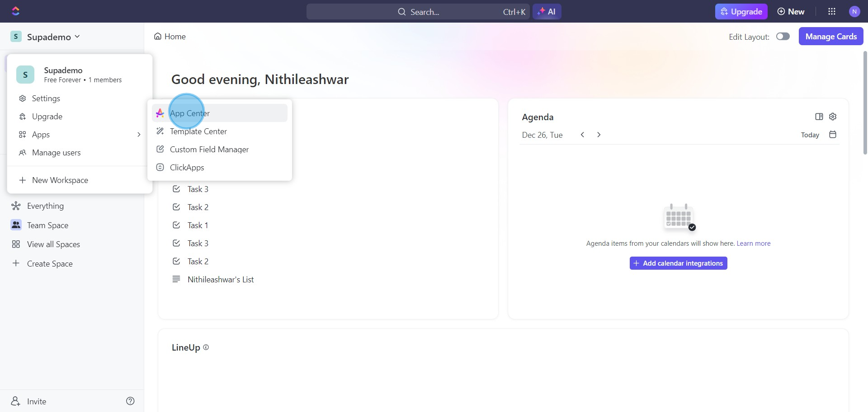
Task: Open the help question mark icon
Action: click(130, 401)
